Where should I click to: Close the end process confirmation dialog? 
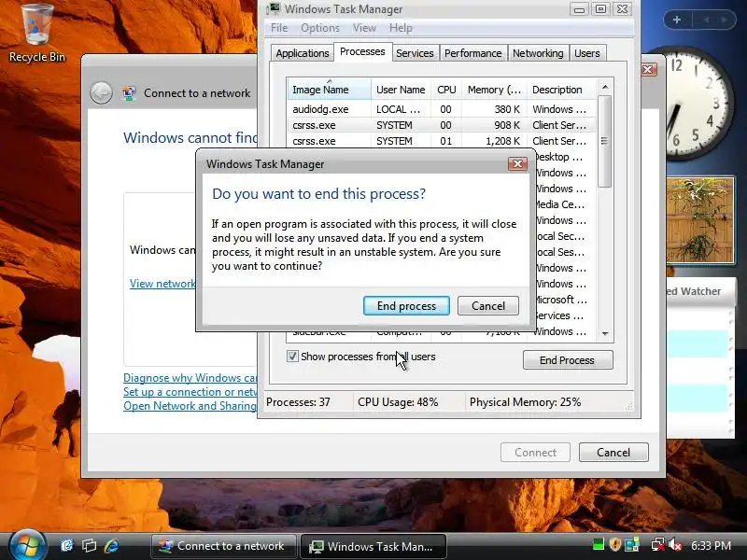click(x=517, y=164)
